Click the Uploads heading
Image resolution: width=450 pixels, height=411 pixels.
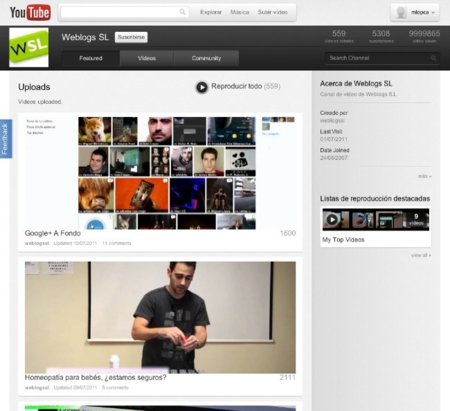pos(34,87)
